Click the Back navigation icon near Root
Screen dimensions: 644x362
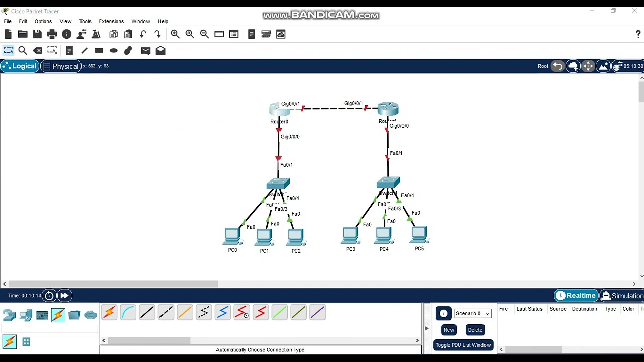coord(557,66)
